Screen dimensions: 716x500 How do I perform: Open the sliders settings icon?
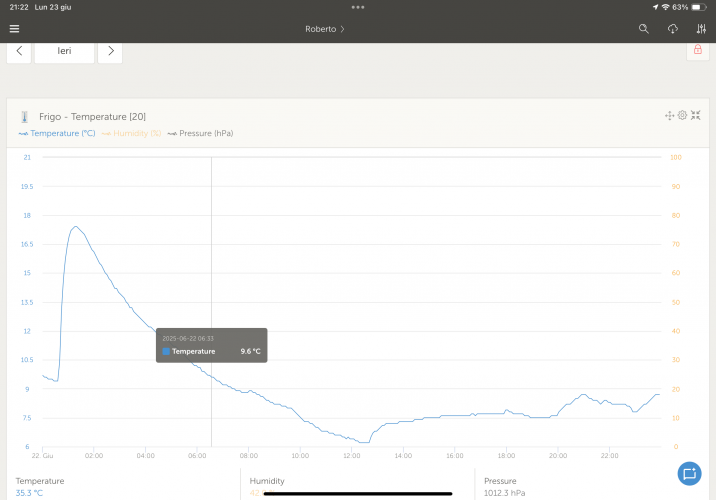point(701,29)
